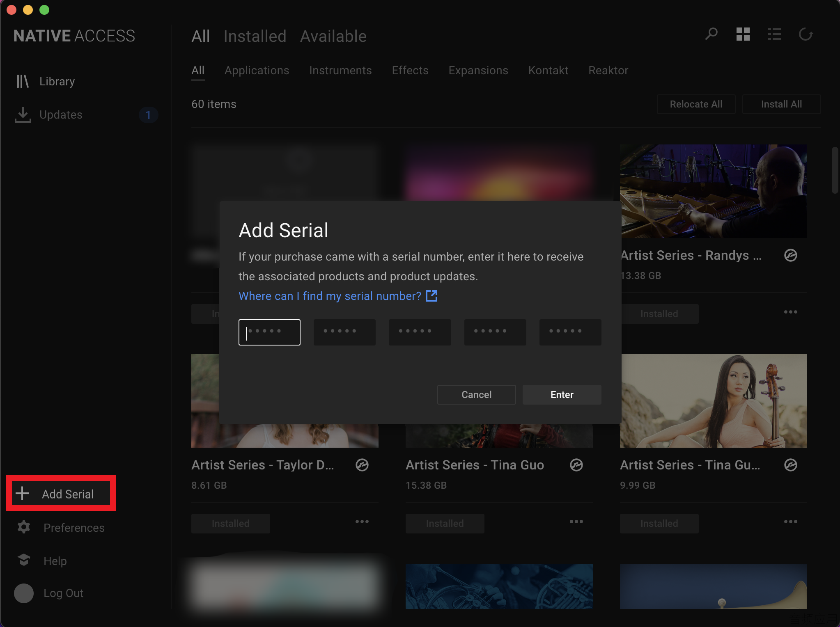The height and width of the screenshot is (627, 840).
Task: Open Preferences gear icon
Action: tap(24, 527)
